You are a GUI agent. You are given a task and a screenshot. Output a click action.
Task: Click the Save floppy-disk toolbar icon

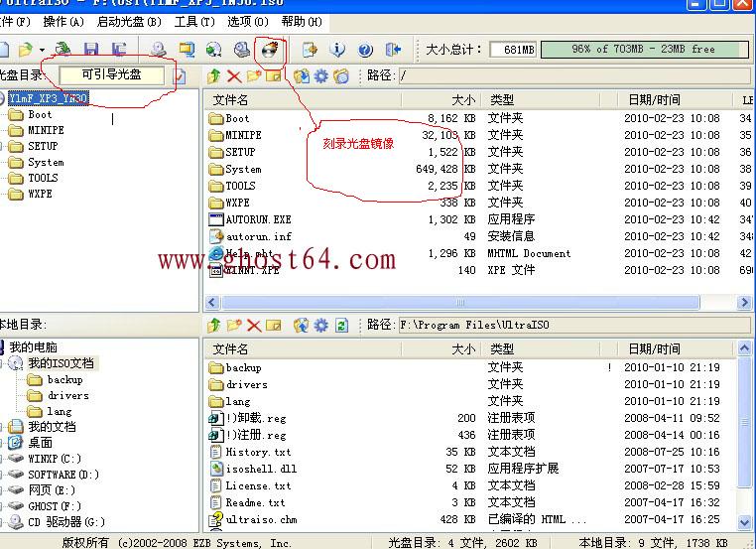90,50
